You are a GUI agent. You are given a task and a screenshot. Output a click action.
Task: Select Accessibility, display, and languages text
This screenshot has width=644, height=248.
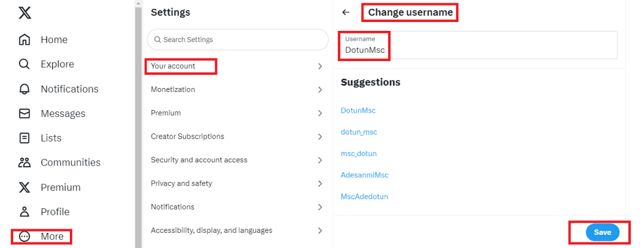pyautogui.click(x=211, y=230)
